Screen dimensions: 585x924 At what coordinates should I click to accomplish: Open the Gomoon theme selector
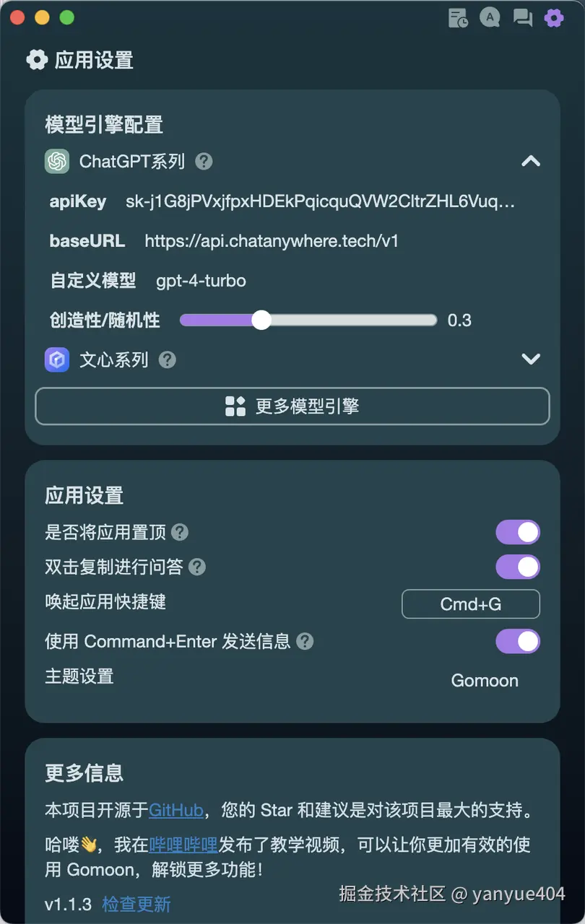coord(485,681)
